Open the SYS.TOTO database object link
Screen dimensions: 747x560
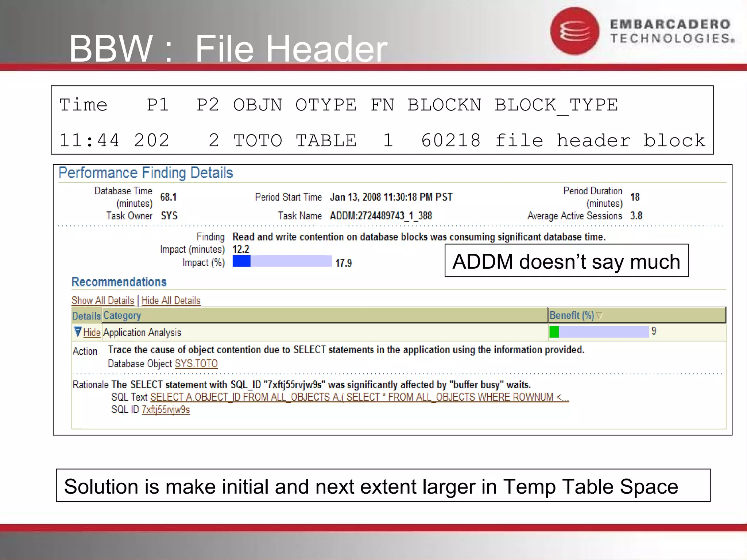click(196, 363)
